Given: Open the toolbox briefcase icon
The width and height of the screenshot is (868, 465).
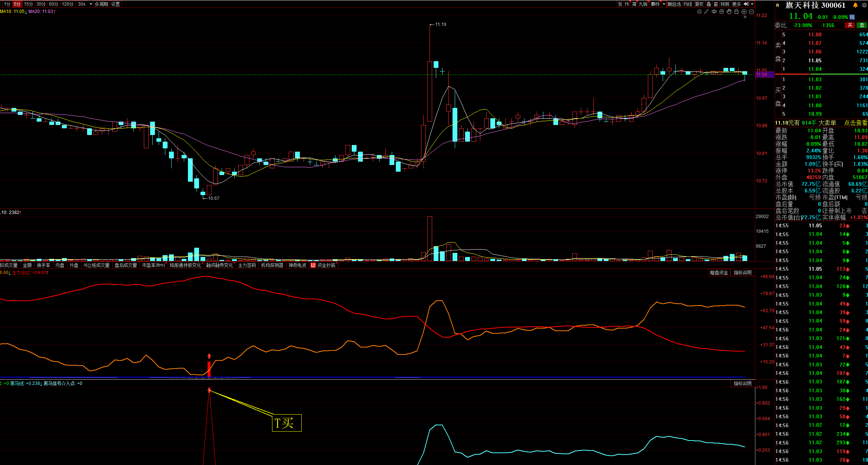Looking at the screenshot, I should pos(722,11).
